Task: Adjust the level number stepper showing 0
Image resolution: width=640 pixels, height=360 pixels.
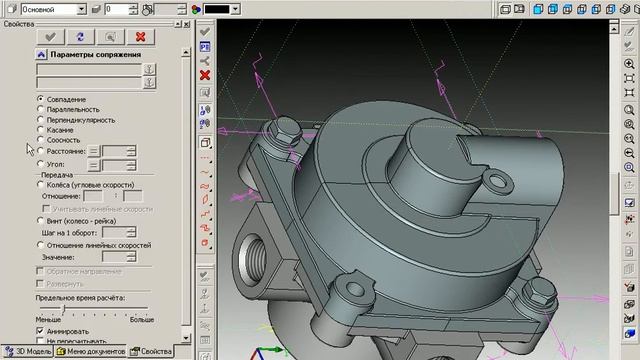Action: 133,9
